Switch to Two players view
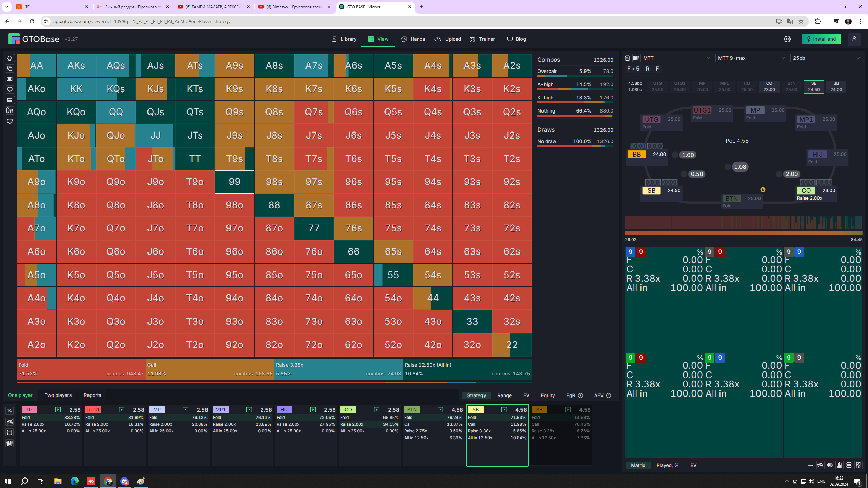Image resolution: width=868 pixels, height=488 pixels. [x=58, y=395]
